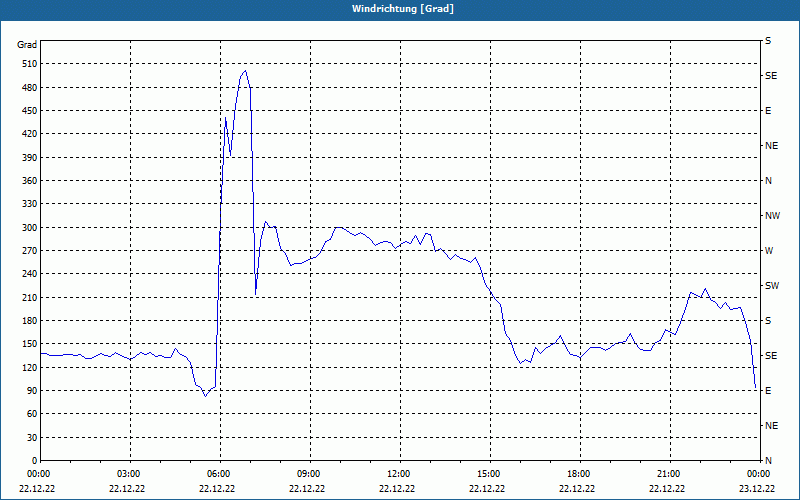Screen dimensions: 800x500
Task: Click the 90 y-axis label
Action: [33, 391]
